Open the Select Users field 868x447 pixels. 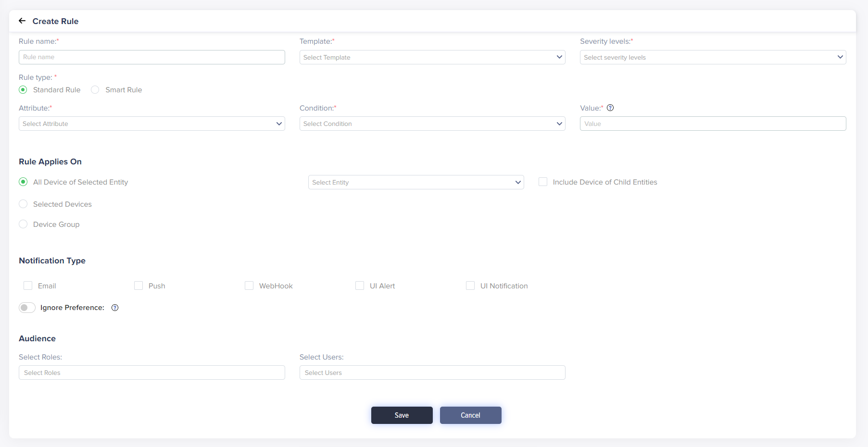coord(432,372)
